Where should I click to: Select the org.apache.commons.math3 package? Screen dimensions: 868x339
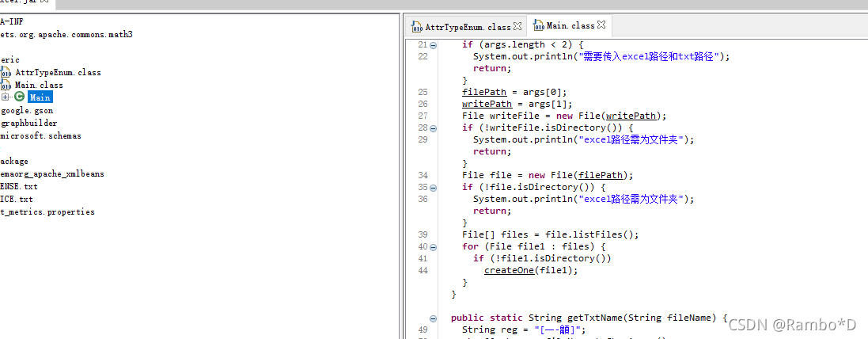pos(66,34)
